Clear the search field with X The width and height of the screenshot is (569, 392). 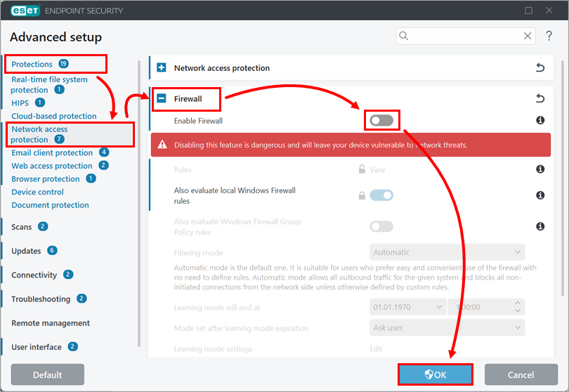[x=528, y=36]
